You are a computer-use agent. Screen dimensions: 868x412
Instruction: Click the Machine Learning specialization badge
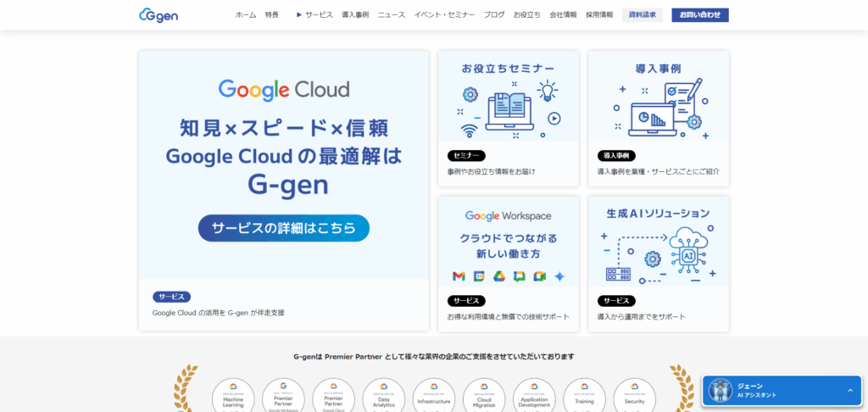[x=233, y=397]
